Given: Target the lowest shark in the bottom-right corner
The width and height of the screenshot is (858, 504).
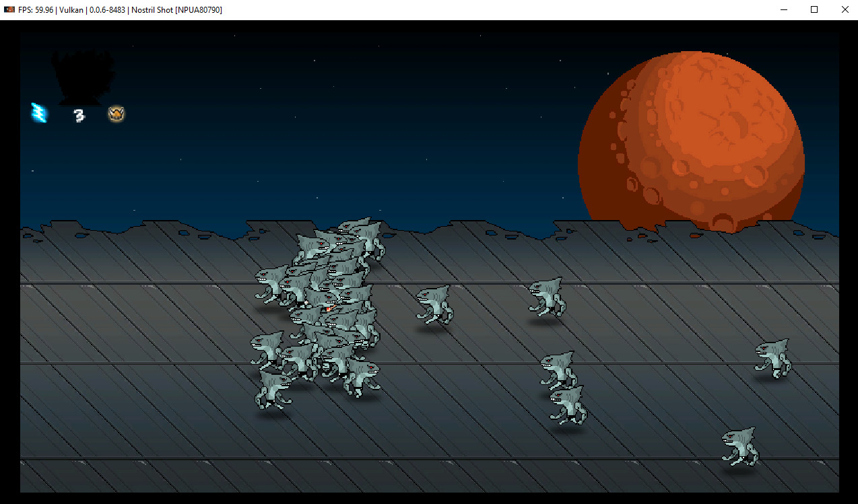Looking at the screenshot, I should click(x=739, y=446).
